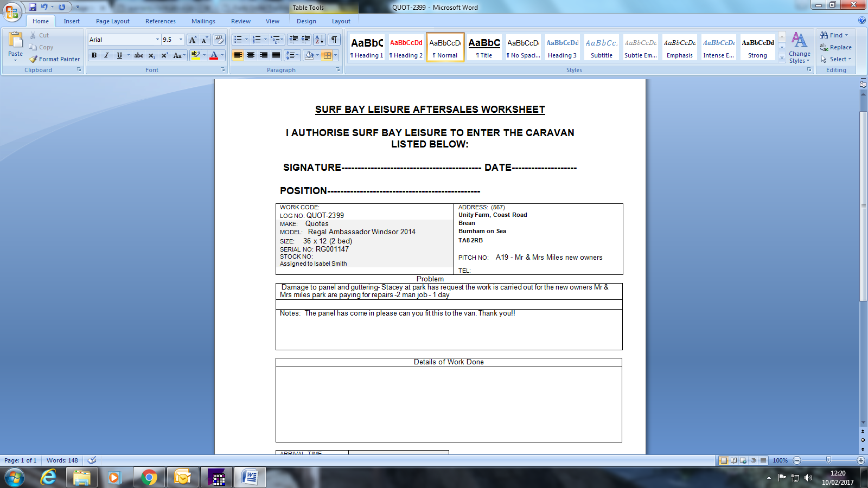Expand the Styles gallery More button
Image resolution: width=868 pixels, height=488 pixels.
(782, 57)
